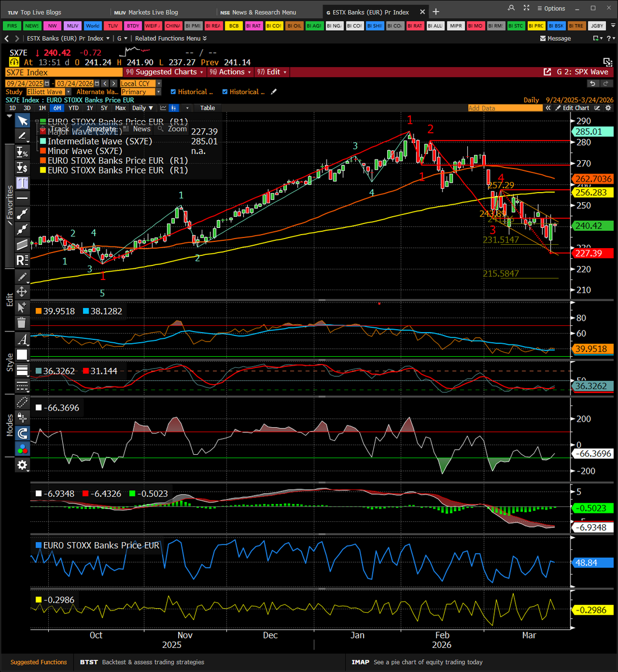Select the 1D range tab
The width and height of the screenshot is (618, 672).
(12, 108)
